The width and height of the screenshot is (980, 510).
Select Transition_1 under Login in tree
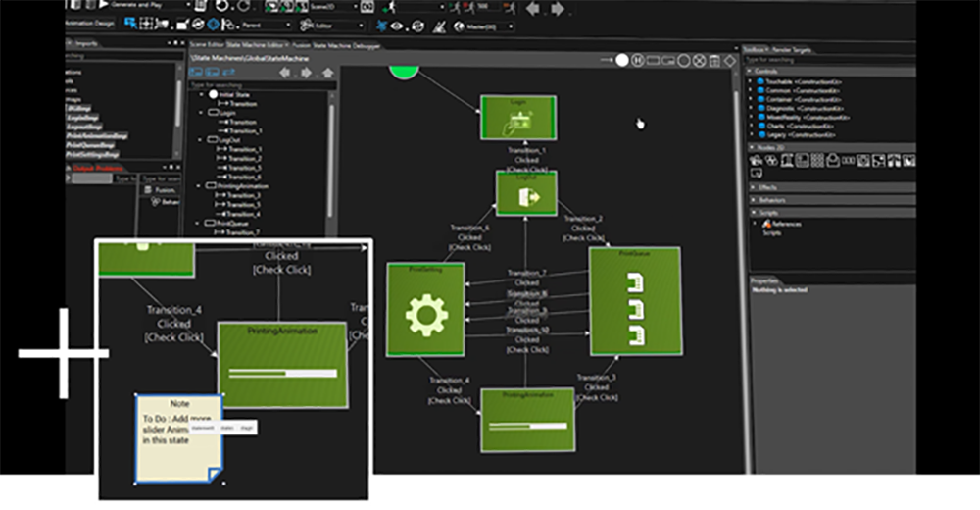pyautogui.click(x=245, y=131)
